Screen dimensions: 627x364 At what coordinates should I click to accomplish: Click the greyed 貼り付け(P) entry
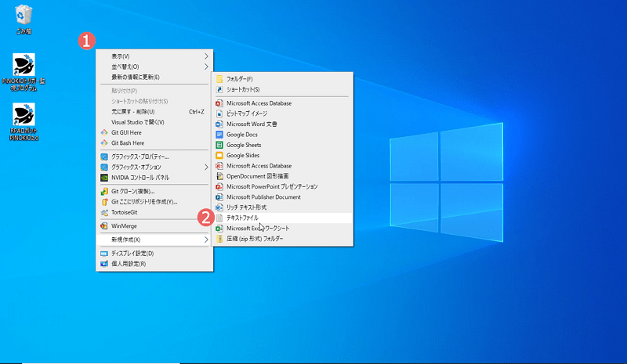point(154,91)
